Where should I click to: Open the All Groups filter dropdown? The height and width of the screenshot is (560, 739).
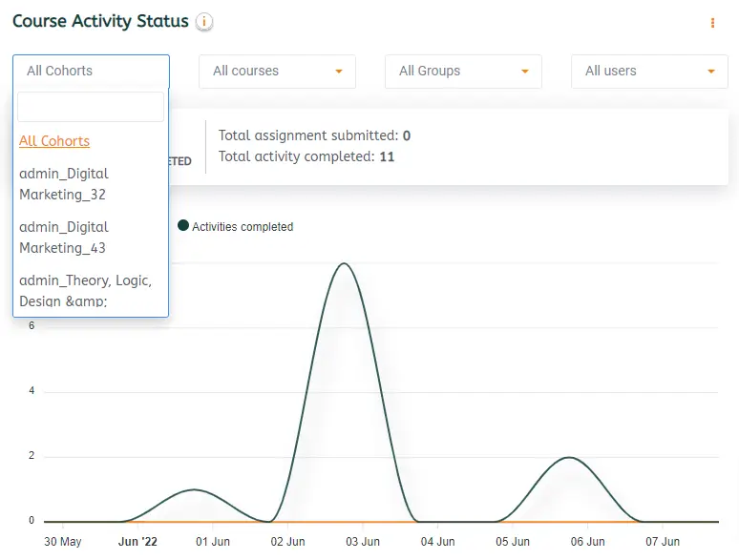463,71
